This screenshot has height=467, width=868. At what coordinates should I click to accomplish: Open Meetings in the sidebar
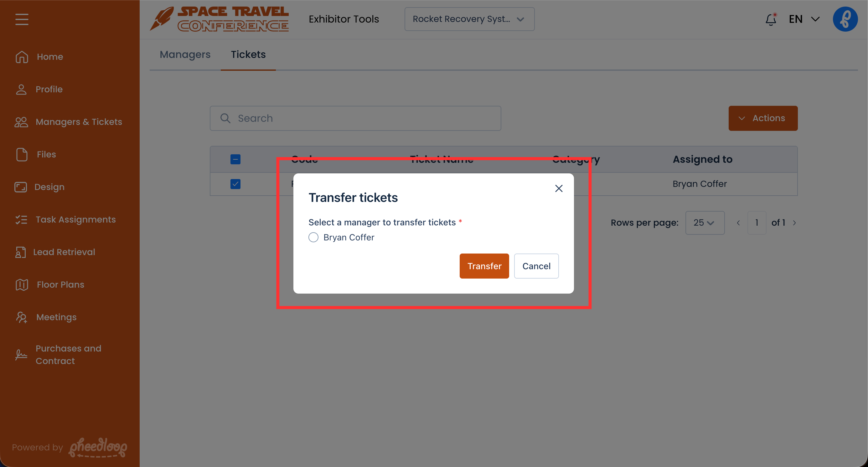(x=56, y=317)
